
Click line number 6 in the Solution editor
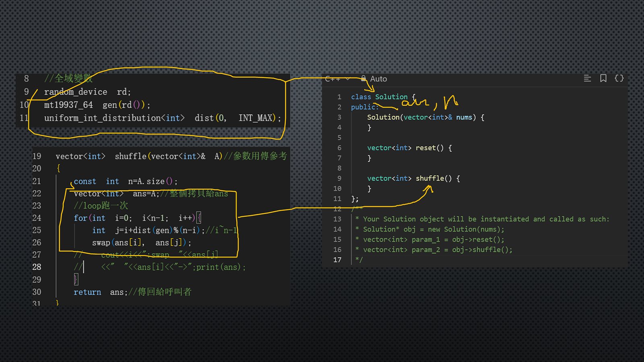click(x=339, y=148)
